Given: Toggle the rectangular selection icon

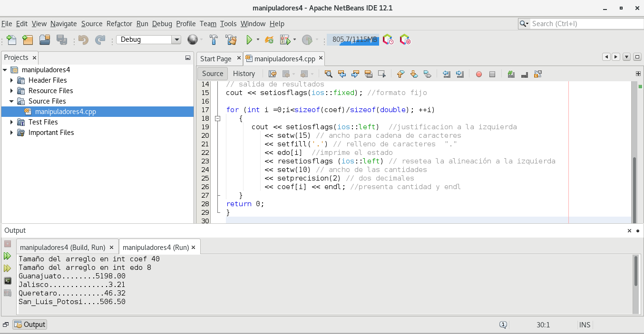Looking at the screenshot, I should pyautogui.click(x=381, y=74).
